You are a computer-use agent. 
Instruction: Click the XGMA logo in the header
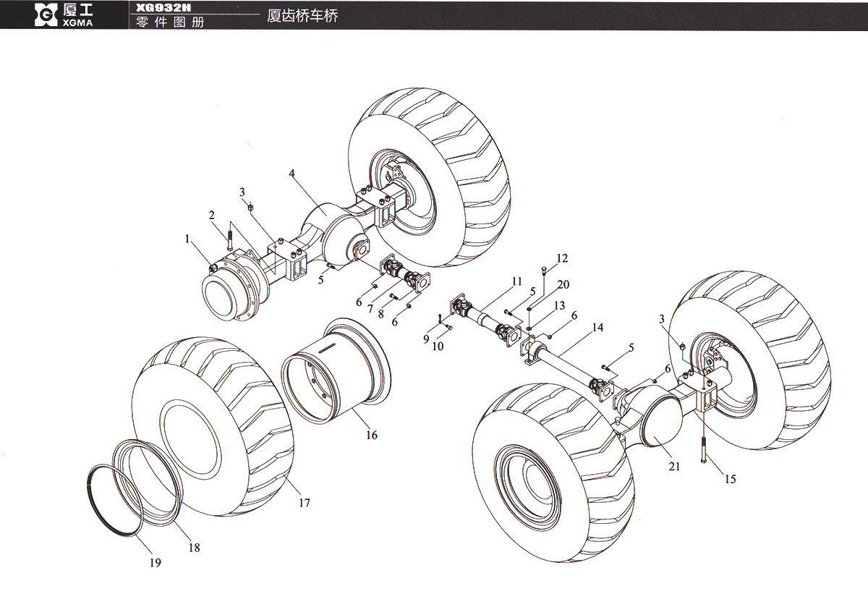pos(64,14)
